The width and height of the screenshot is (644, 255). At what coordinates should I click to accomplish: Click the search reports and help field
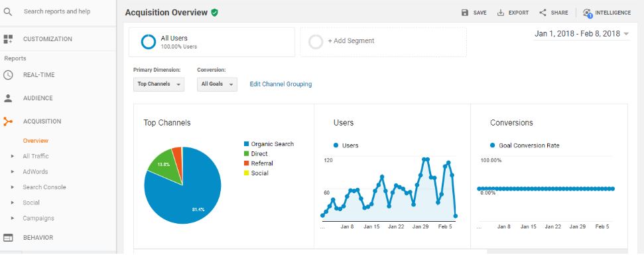pos(57,11)
